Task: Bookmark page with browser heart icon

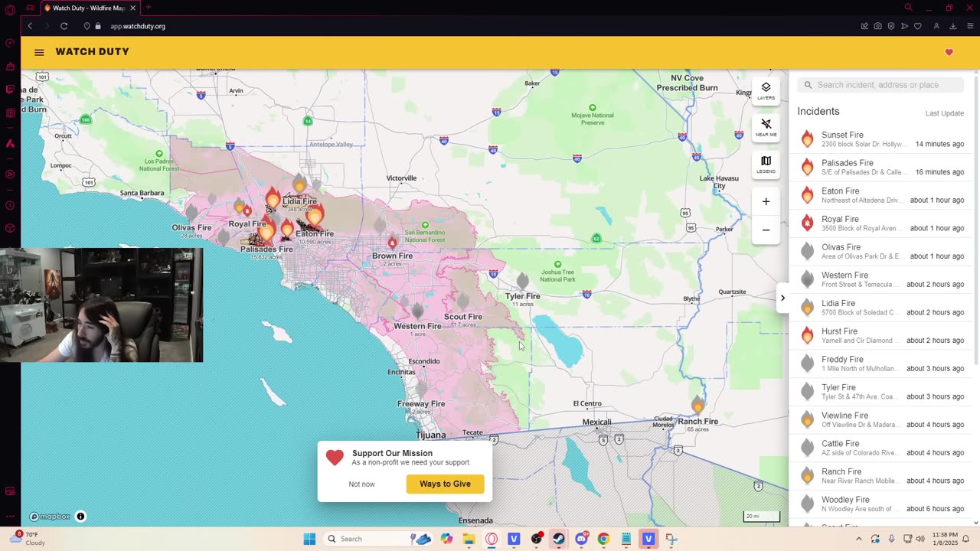Action: (x=917, y=26)
